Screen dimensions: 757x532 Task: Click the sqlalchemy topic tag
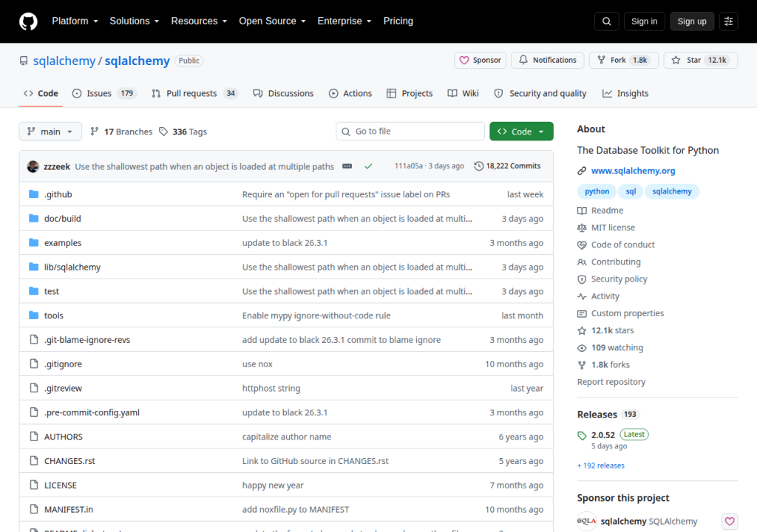[671, 191]
